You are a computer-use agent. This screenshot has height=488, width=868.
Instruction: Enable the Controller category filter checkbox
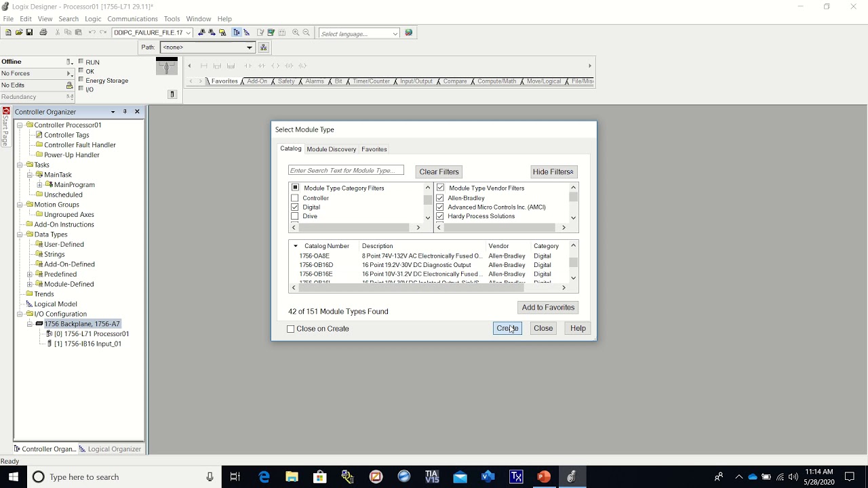point(295,198)
